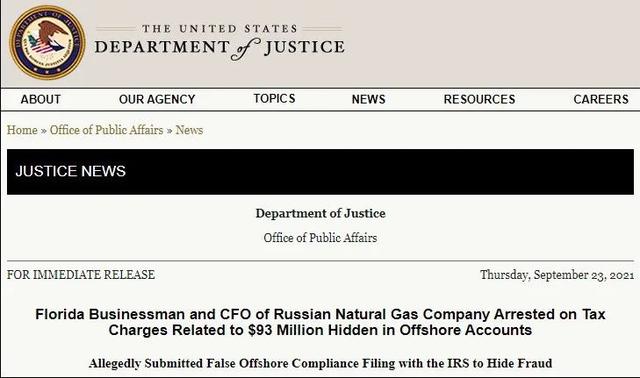Click the Department of Justice seal logo
This screenshot has height=378, width=640.
tap(47, 42)
